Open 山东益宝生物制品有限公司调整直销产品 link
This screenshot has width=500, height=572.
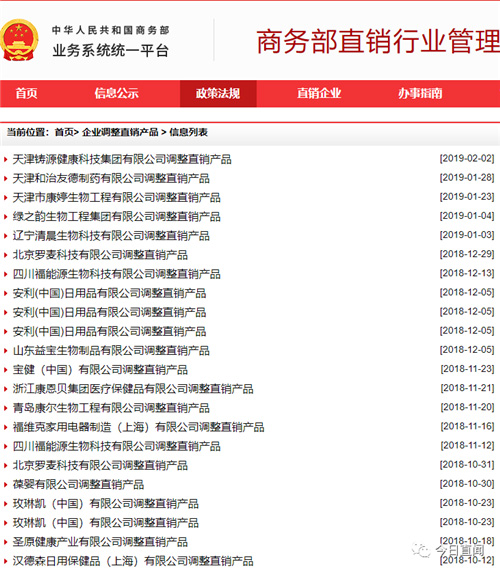click(x=111, y=351)
